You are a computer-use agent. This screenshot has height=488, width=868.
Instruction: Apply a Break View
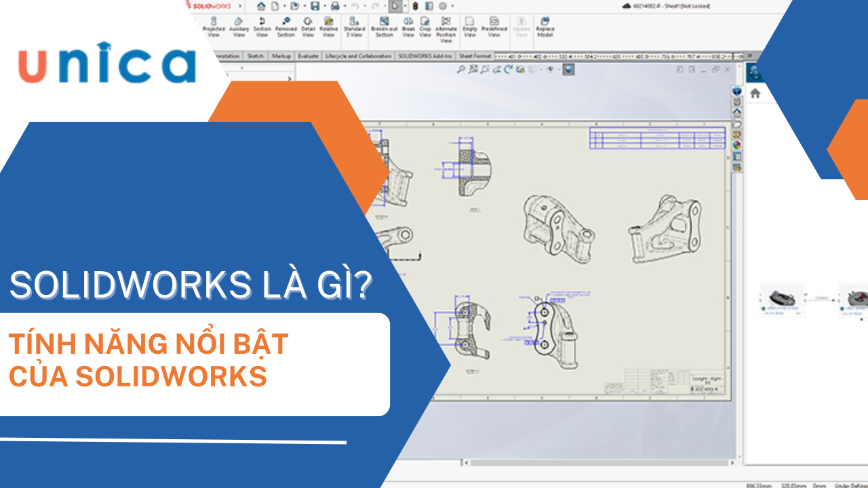pyautogui.click(x=408, y=26)
